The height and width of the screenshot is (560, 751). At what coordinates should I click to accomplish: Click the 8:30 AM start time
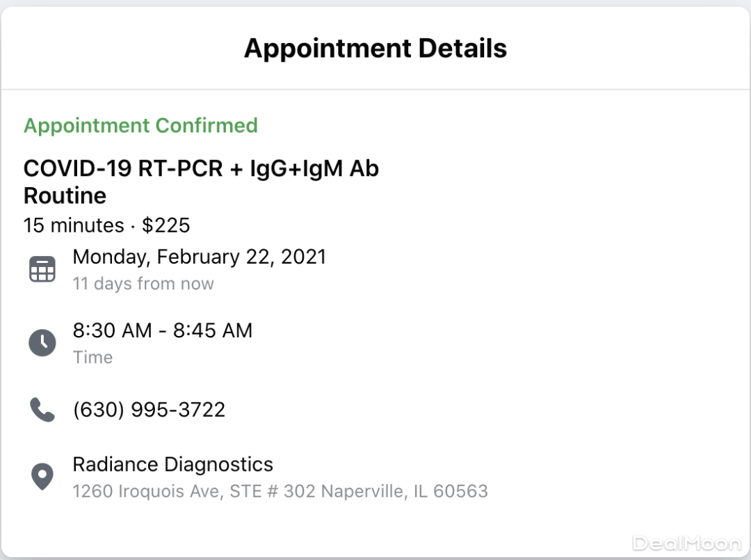[112, 330]
